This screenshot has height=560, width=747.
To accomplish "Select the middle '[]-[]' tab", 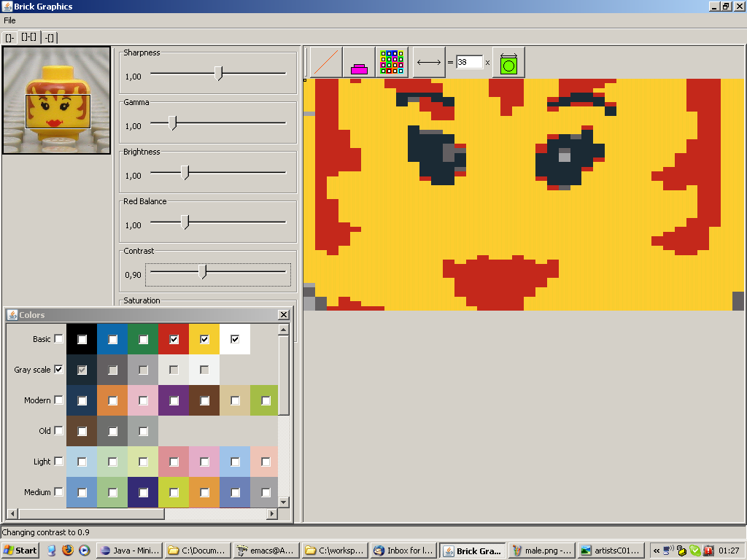I will pos(29,36).
